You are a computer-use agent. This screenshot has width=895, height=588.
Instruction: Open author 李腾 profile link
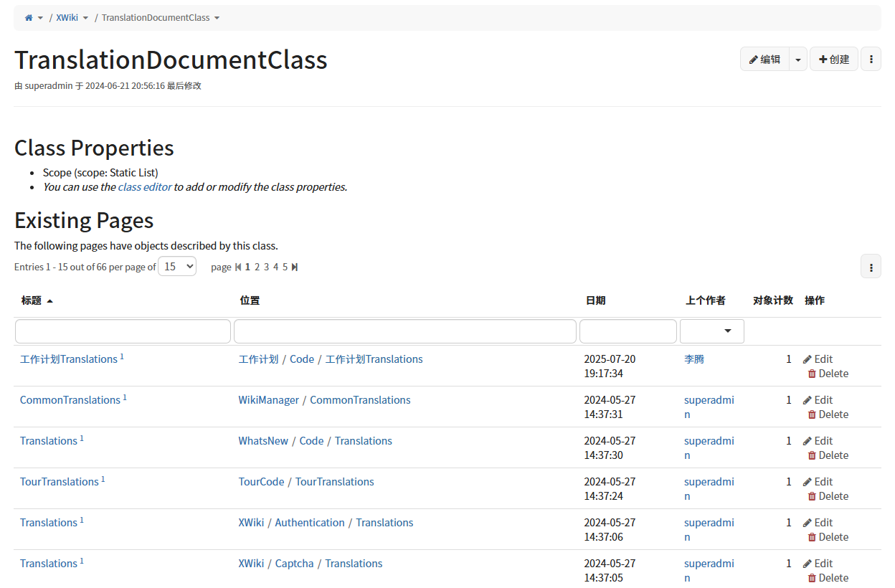(694, 359)
